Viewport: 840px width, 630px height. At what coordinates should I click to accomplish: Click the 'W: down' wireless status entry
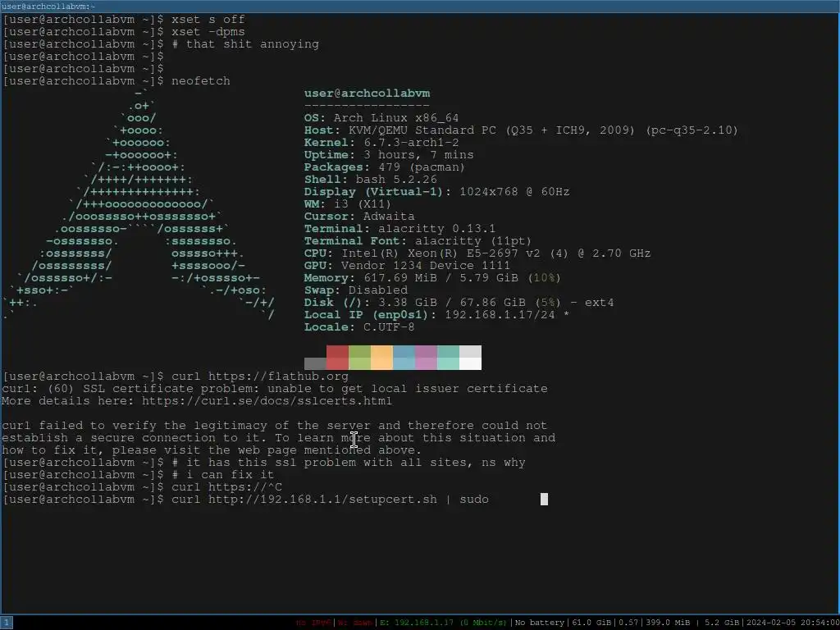point(354,623)
